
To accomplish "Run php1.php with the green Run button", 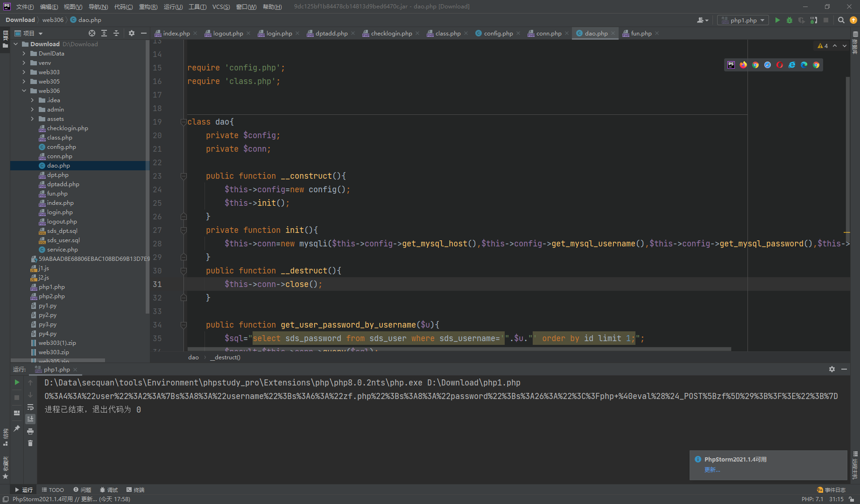I will 777,20.
